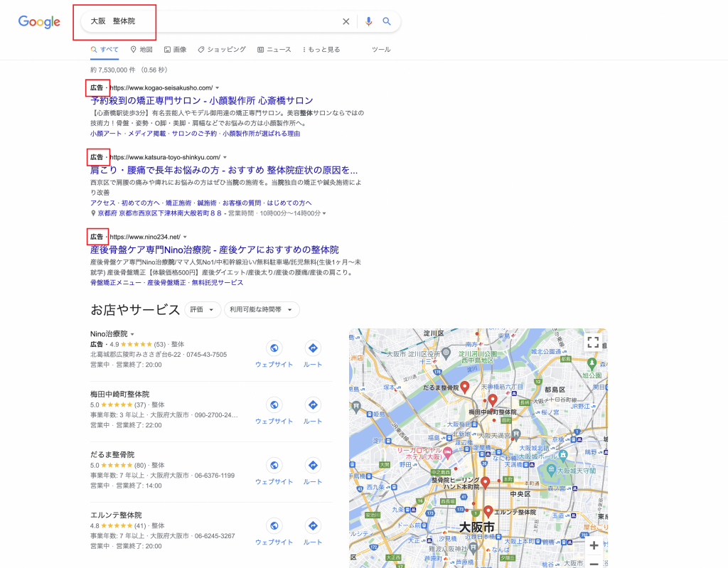Open エルンテ整体院 website globe icon
Image resolution: width=728 pixels, height=568 pixels.
coord(274,526)
